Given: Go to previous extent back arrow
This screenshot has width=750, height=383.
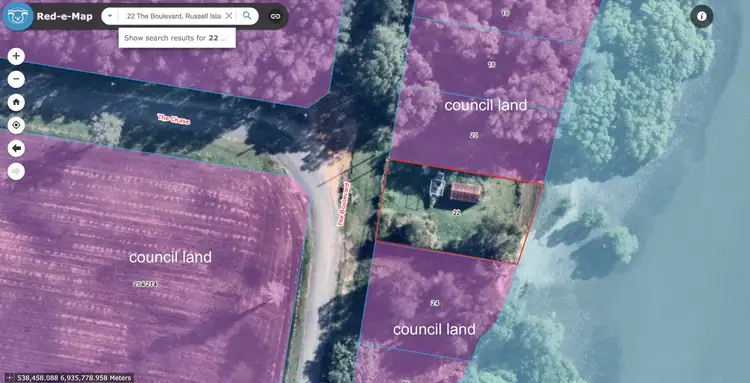Looking at the screenshot, I should (16, 149).
